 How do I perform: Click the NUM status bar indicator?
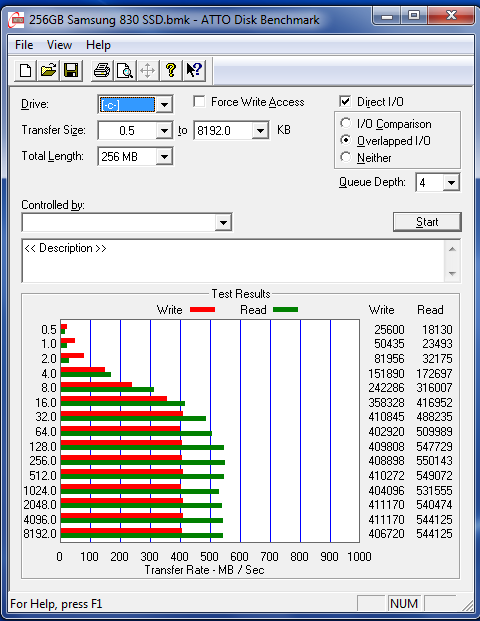(x=404, y=604)
